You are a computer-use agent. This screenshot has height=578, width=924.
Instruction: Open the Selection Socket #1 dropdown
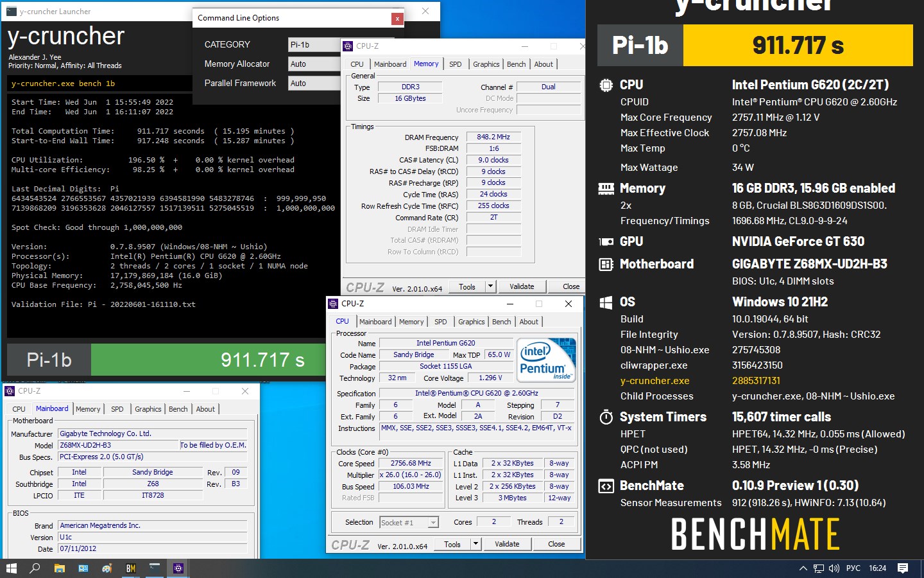pos(409,522)
